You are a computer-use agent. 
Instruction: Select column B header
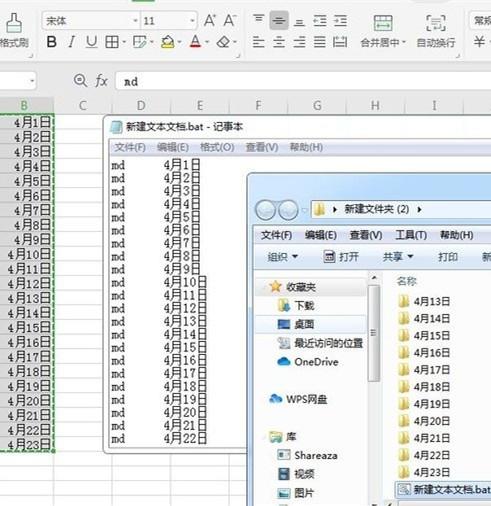24,106
